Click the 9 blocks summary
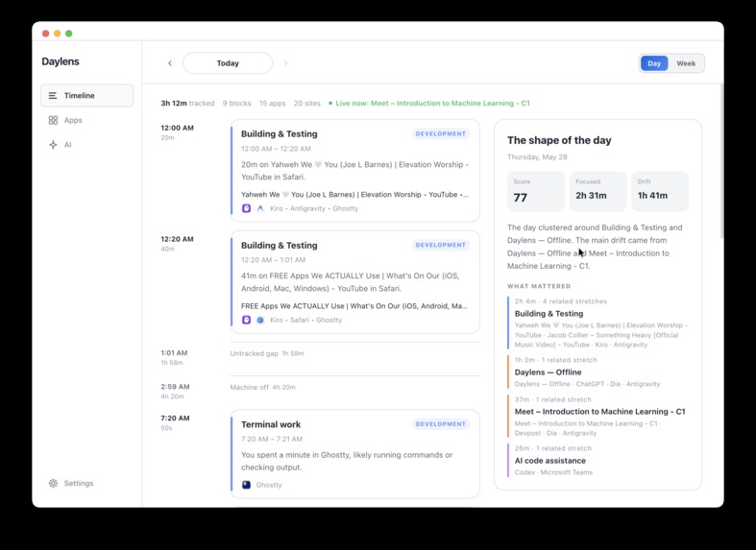The width and height of the screenshot is (756, 550). tap(236, 103)
